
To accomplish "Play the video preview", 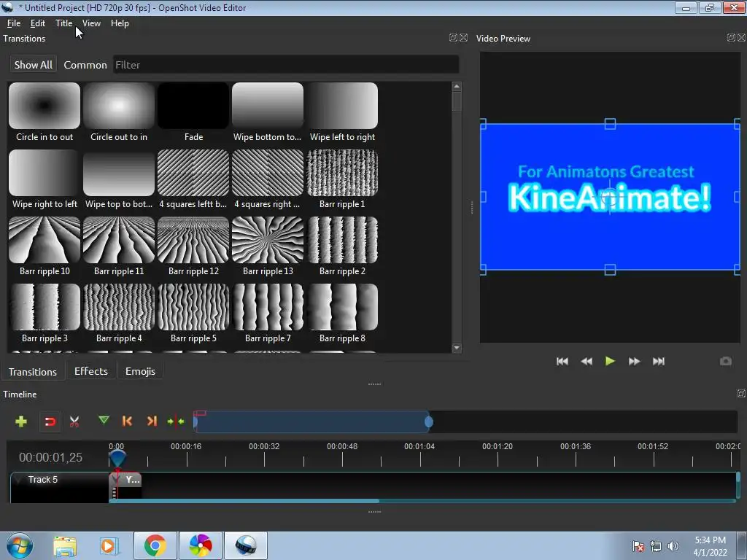I will (610, 362).
